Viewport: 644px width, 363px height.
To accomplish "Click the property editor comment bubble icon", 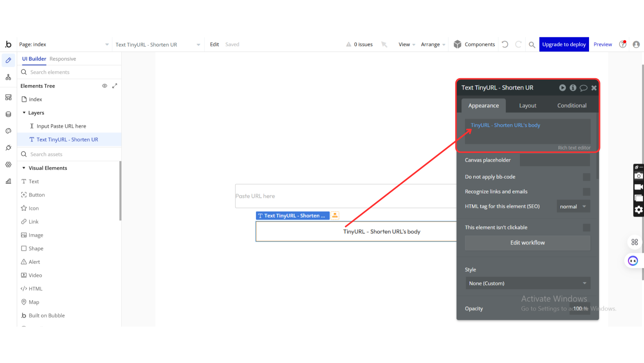I will point(584,88).
